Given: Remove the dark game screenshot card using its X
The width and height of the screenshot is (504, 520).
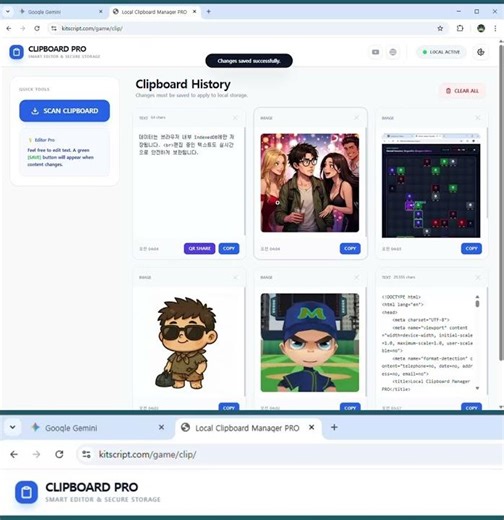Looking at the screenshot, I should (x=478, y=118).
